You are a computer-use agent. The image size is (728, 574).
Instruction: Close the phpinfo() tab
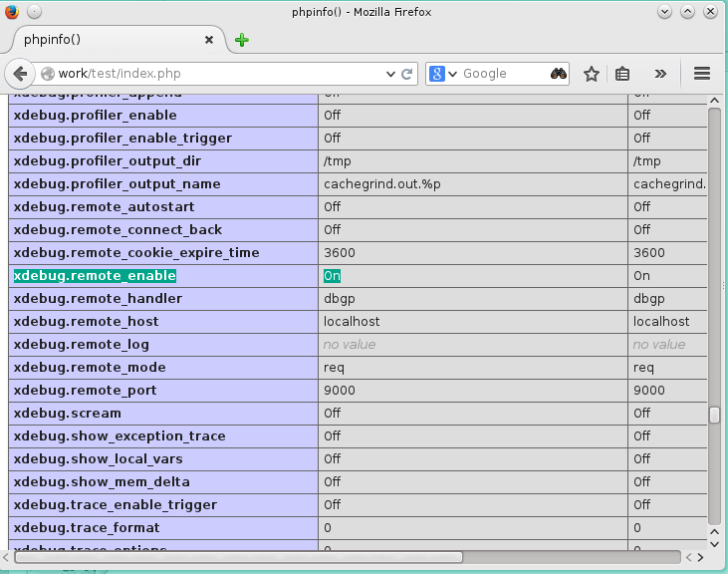209,41
